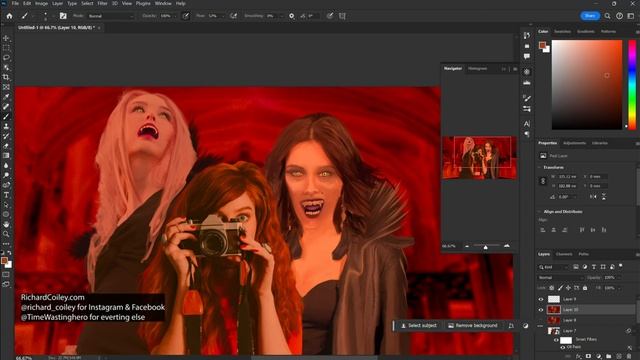Delete the layer with the trash icon

click(629, 356)
